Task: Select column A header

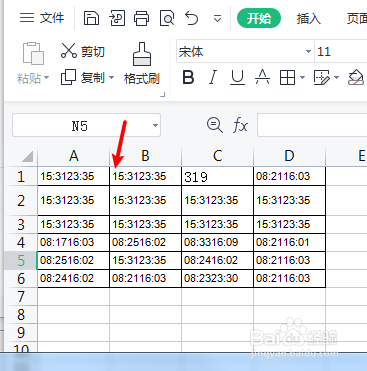Action: tap(74, 156)
